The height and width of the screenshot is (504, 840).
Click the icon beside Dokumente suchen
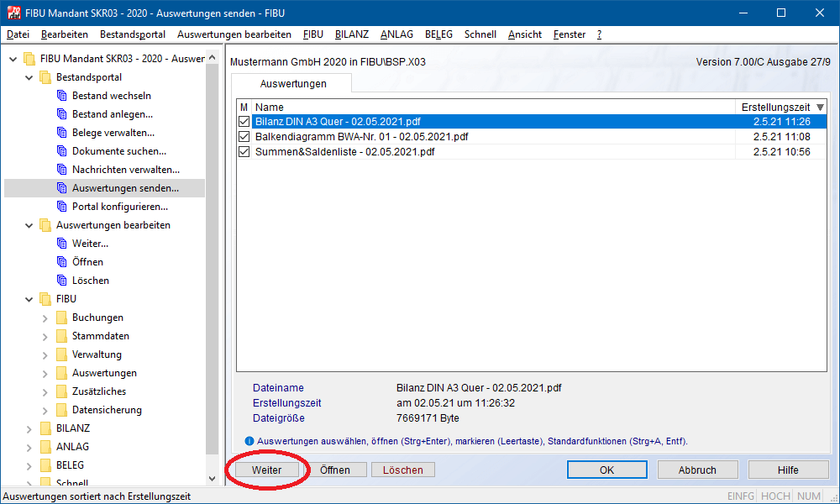[x=61, y=151]
